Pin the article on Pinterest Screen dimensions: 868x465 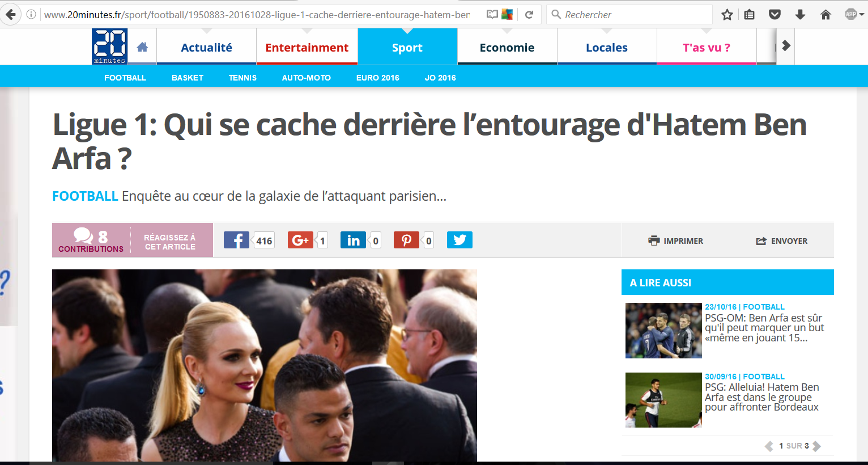[406, 240]
